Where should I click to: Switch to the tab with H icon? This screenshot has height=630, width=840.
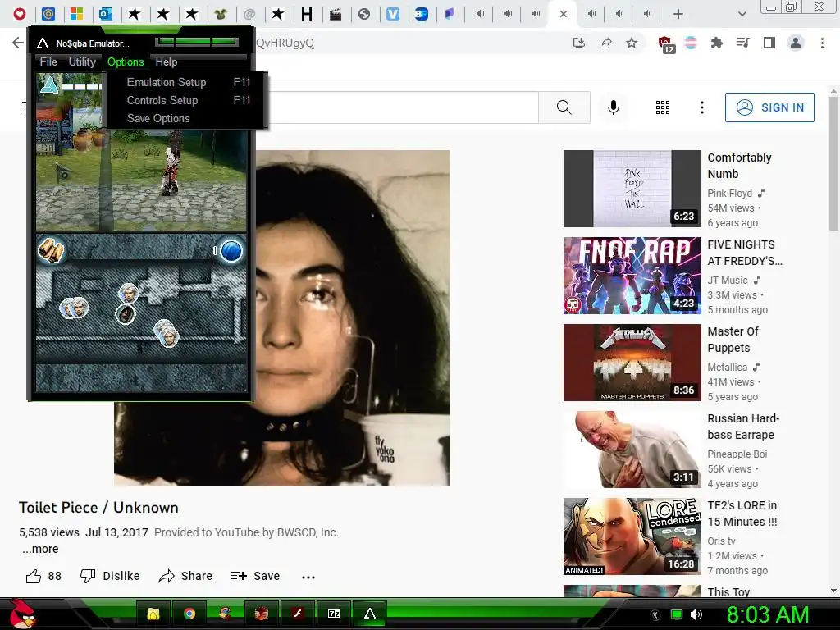[307, 14]
